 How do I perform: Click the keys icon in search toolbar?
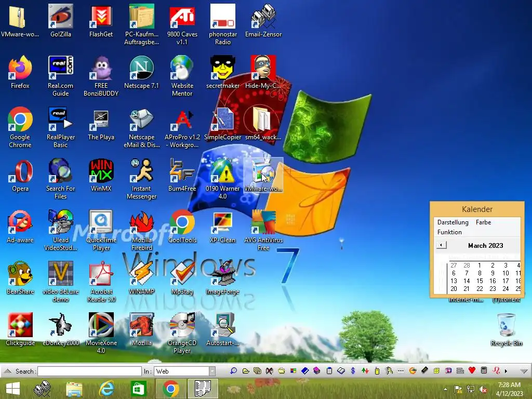pos(389,371)
